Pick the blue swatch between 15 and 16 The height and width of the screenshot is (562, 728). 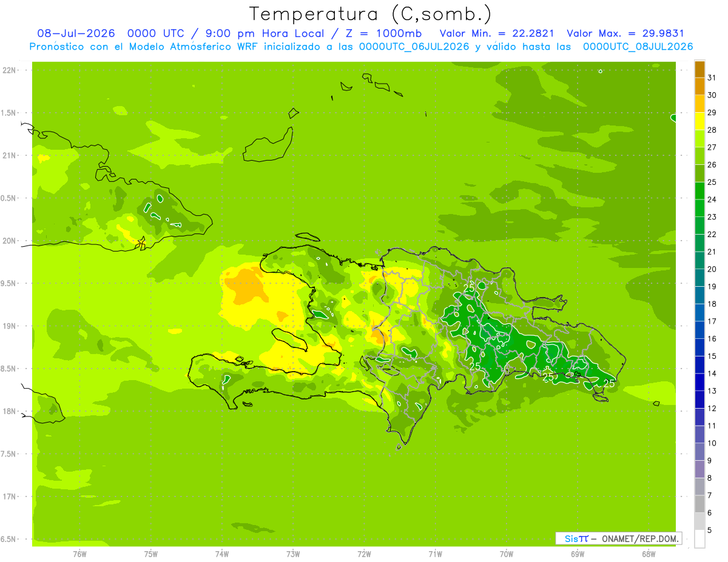tap(699, 348)
